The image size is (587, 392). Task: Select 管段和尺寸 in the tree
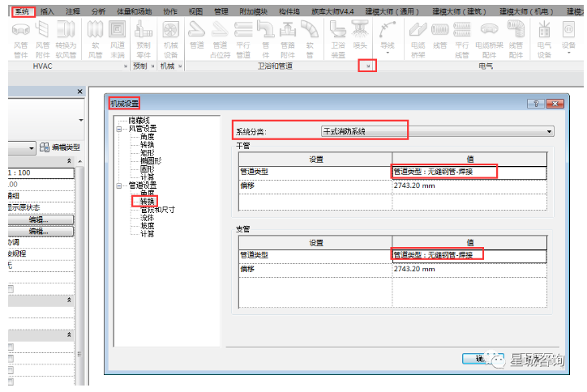(157, 210)
